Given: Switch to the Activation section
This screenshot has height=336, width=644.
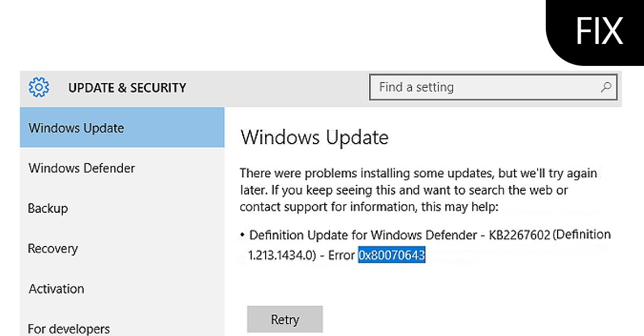Looking at the screenshot, I should coord(56,289).
